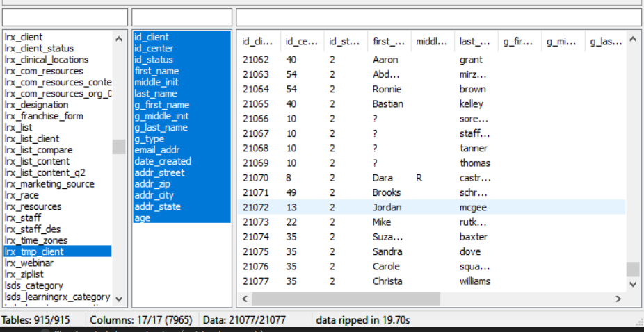Sort by last_… column header

[x=476, y=41]
